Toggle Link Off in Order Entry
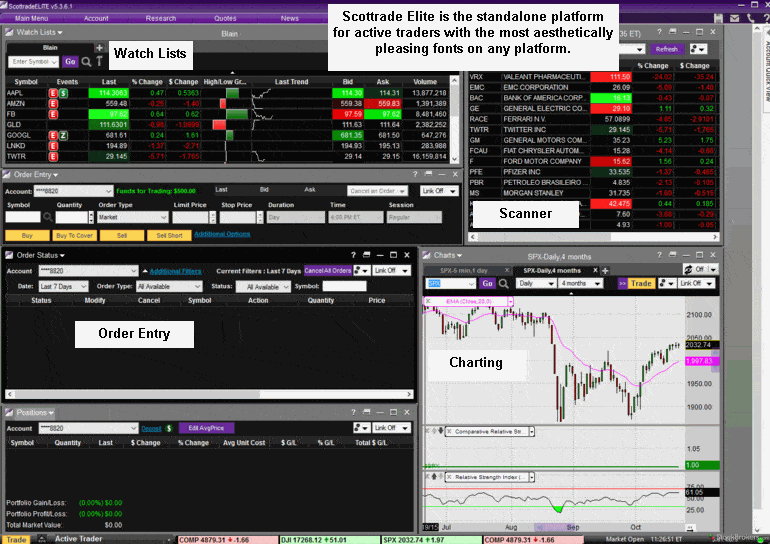This screenshot has width=770, height=544. (x=440, y=190)
